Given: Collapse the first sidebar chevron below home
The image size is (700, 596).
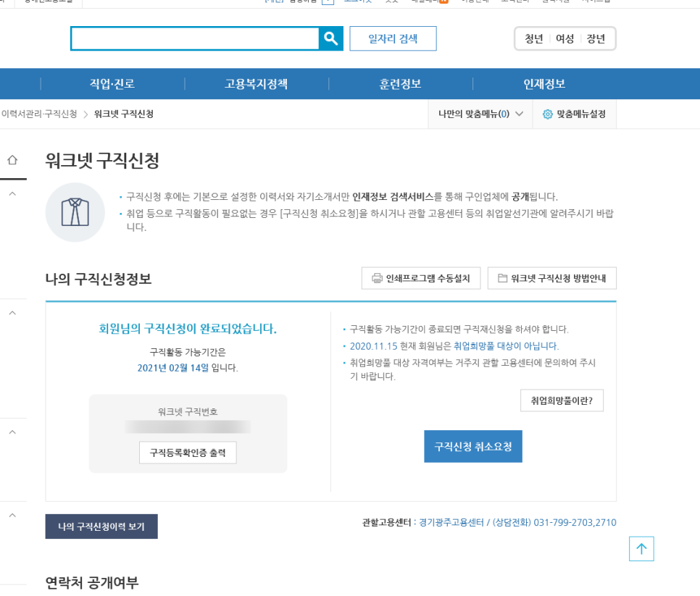Looking at the screenshot, I should (x=12, y=193).
